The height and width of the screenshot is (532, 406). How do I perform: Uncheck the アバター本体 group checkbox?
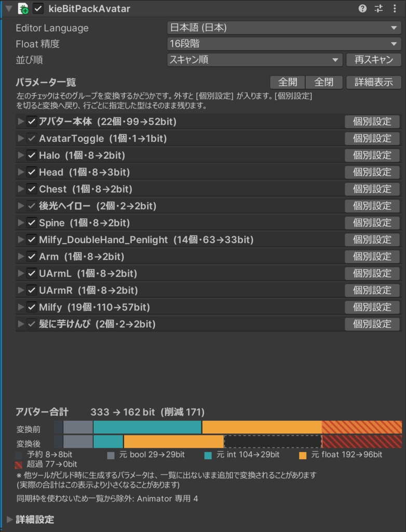pyautogui.click(x=32, y=122)
